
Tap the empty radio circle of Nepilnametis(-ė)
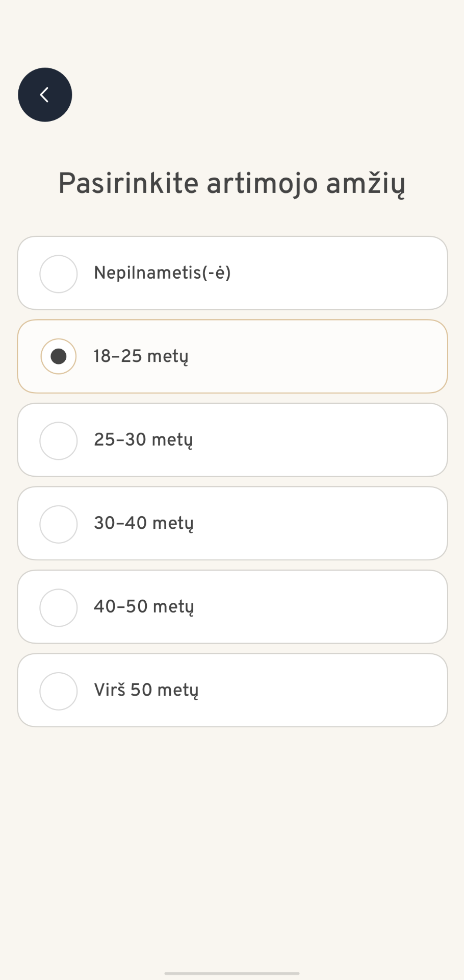pyautogui.click(x=58, y=274)
